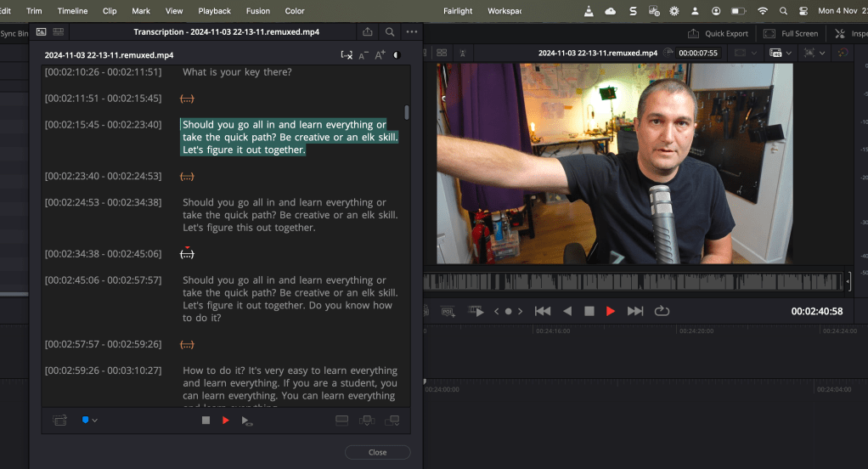Switch to strip view icon in media pool
868x469 pixels.
coord(58,32)
